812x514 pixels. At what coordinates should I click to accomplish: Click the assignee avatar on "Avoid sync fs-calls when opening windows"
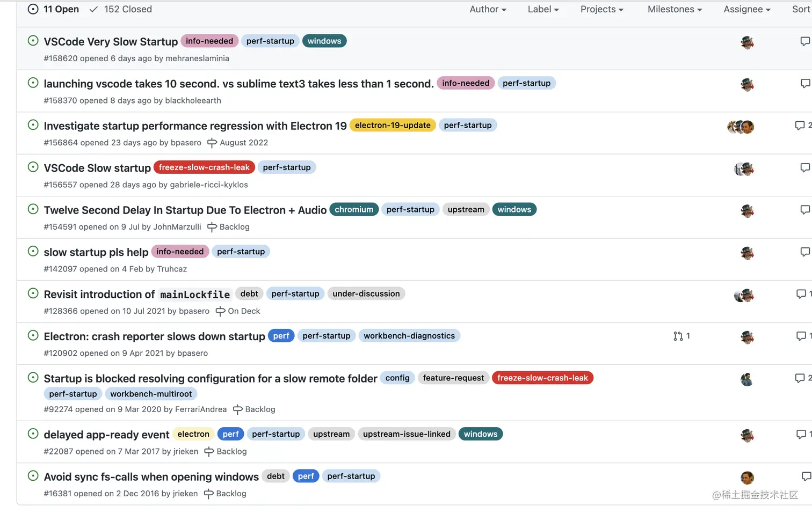coord(746,478)
